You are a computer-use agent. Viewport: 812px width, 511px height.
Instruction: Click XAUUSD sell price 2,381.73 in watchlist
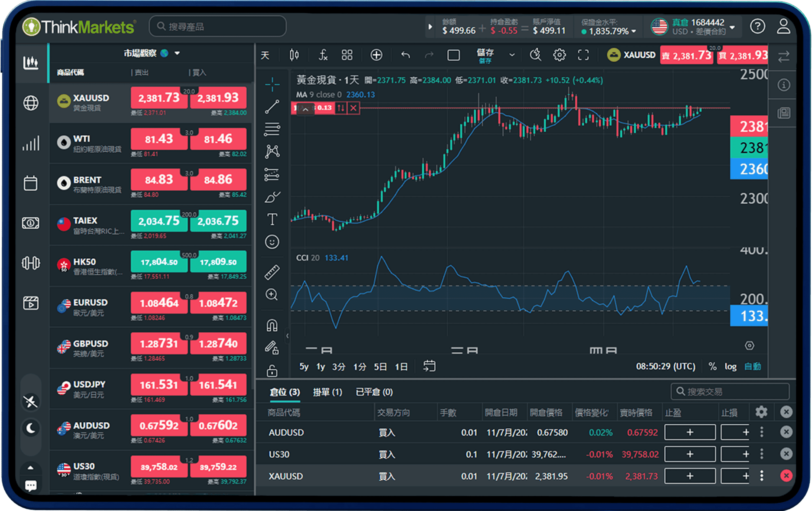[x=159, y=98]
